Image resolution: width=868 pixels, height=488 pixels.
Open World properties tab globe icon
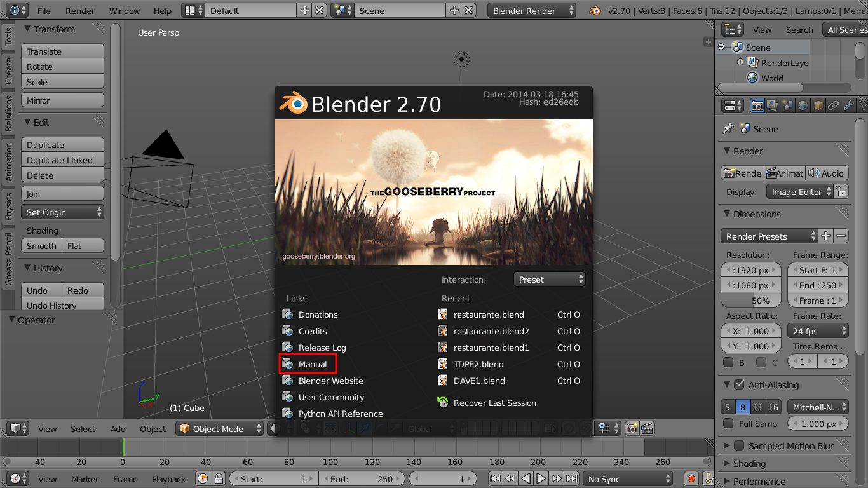tap(803, 105)
